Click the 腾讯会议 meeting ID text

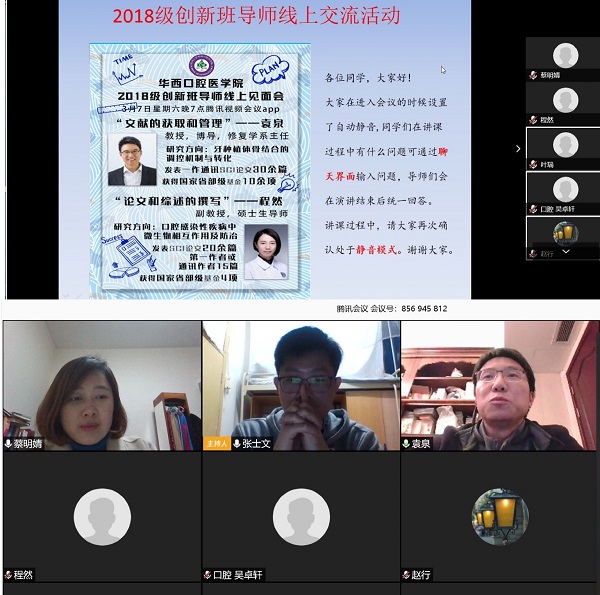391,309
